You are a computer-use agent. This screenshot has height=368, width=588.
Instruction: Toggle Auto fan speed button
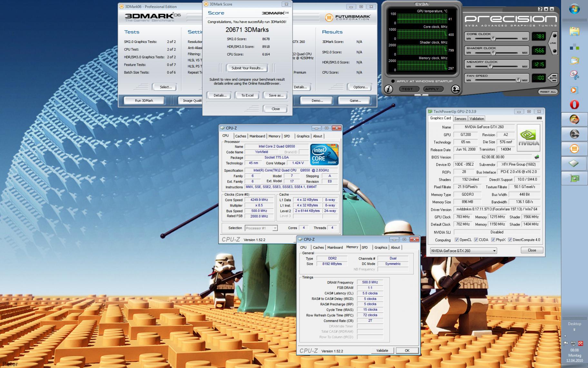[x=553, y=78]
